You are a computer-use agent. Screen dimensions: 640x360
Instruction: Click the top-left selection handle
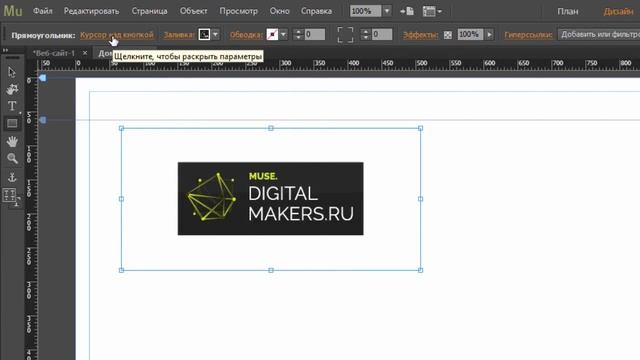(121, 128)
